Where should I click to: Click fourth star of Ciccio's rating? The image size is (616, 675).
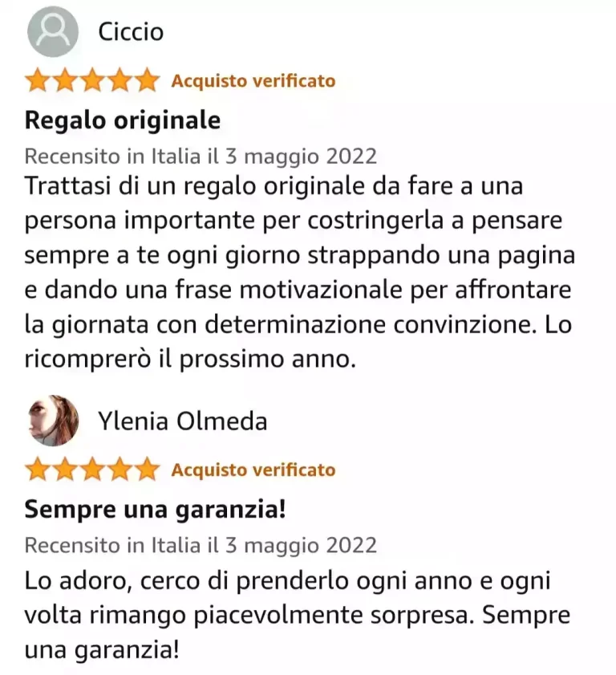click(120, 80)
